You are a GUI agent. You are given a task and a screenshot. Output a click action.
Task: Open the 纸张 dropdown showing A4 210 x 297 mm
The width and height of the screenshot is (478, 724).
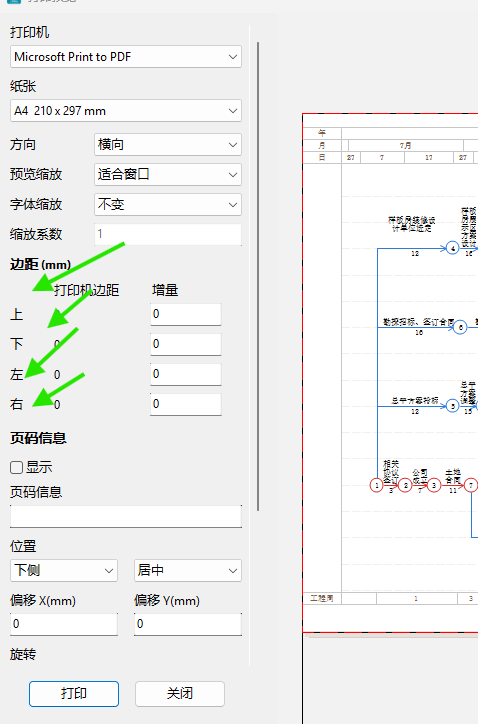click(126, 111)
